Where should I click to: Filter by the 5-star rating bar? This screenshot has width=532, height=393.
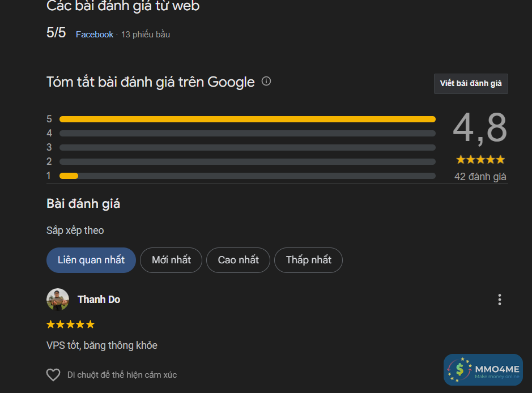point(247,119)
